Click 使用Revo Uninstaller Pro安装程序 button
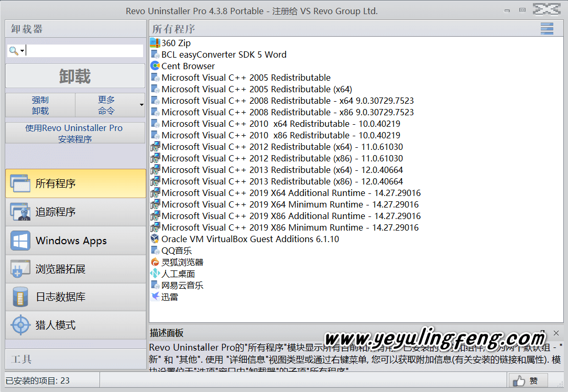568x392 pixels. tap(75, 133)
